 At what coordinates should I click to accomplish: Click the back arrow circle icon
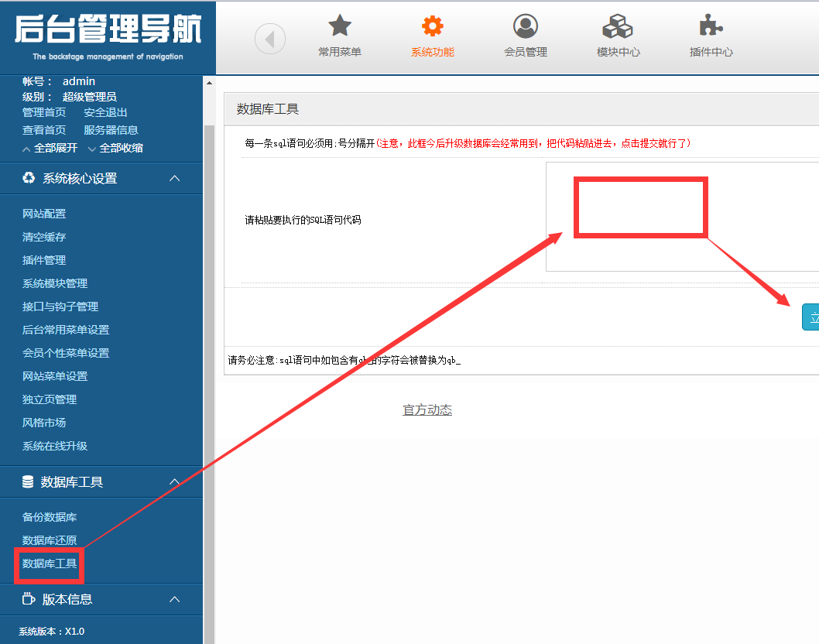(x=270, y=39)
